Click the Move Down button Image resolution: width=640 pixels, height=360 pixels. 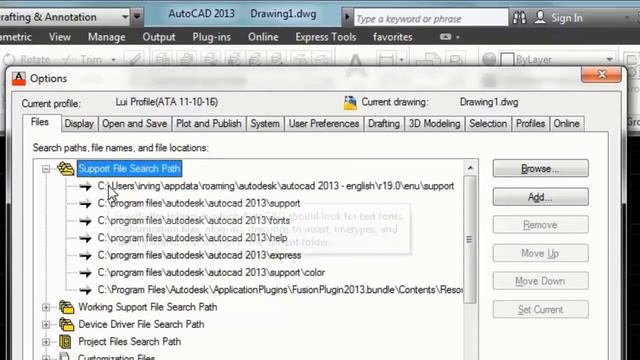540,281
